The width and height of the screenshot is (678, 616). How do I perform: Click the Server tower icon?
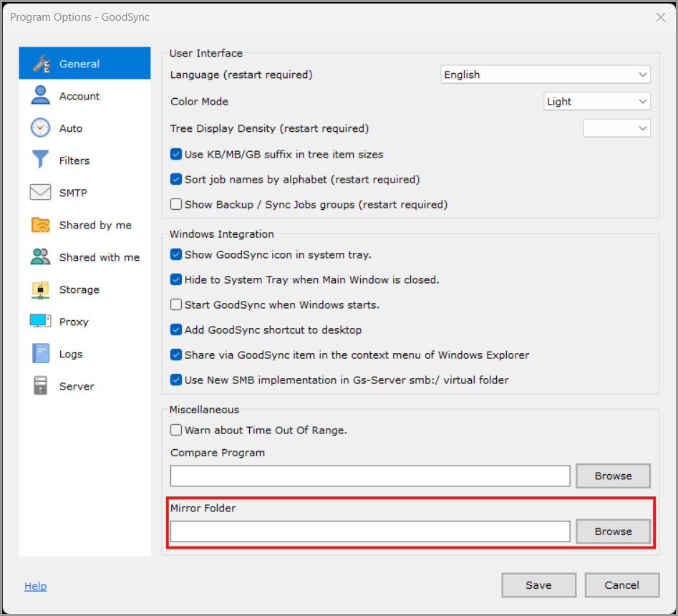point(40,385)
